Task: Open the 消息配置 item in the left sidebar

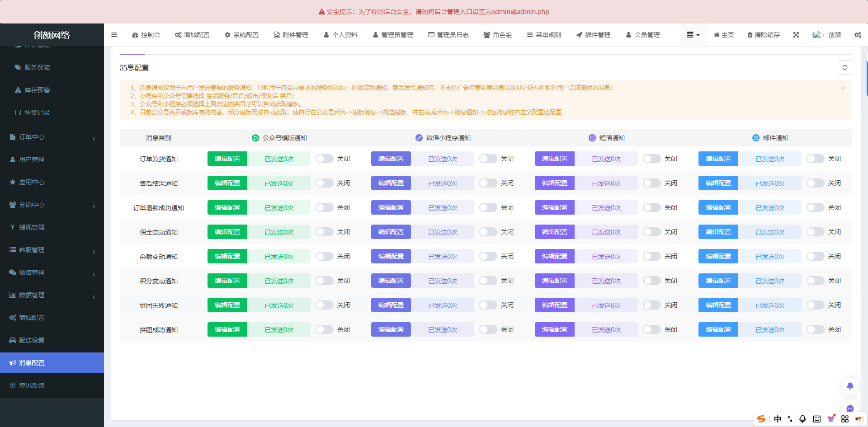Action: 31,362
